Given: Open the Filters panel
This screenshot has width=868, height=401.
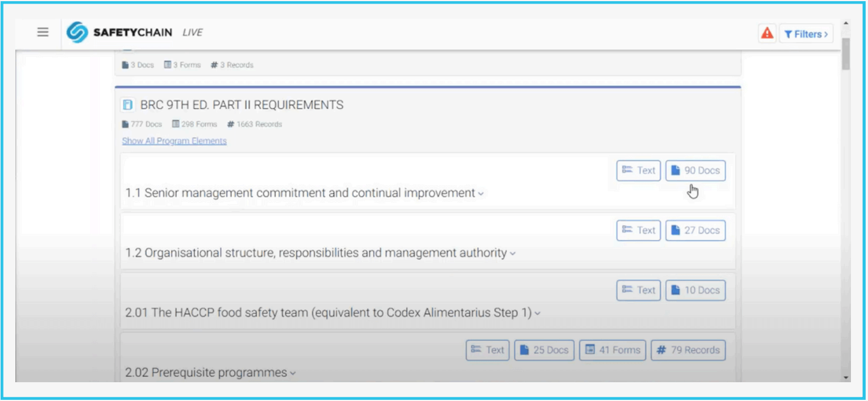Looking at the screenshot, I should coord(806,34).
